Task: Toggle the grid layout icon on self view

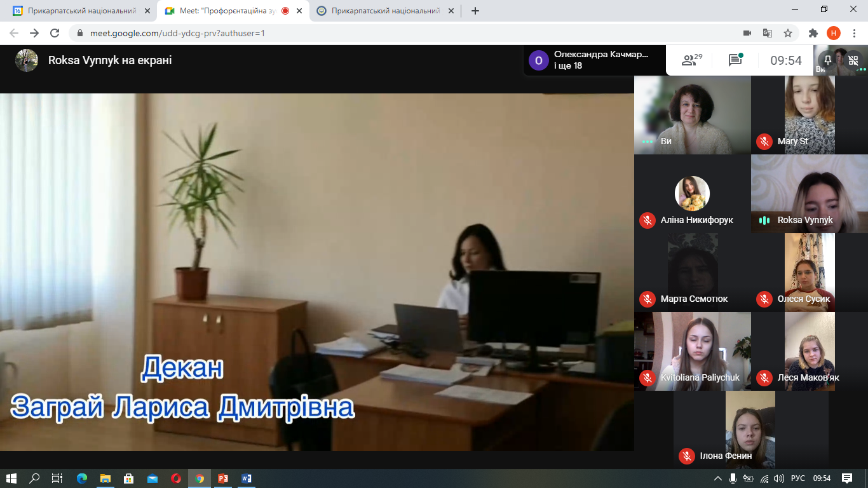Action: coord(853,60)
